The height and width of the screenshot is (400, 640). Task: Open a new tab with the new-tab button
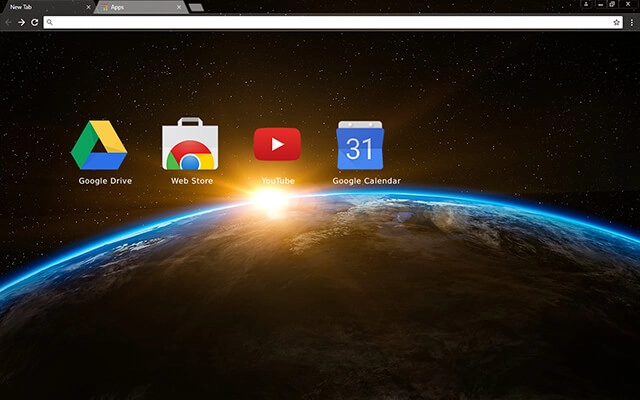pos(196,7)
